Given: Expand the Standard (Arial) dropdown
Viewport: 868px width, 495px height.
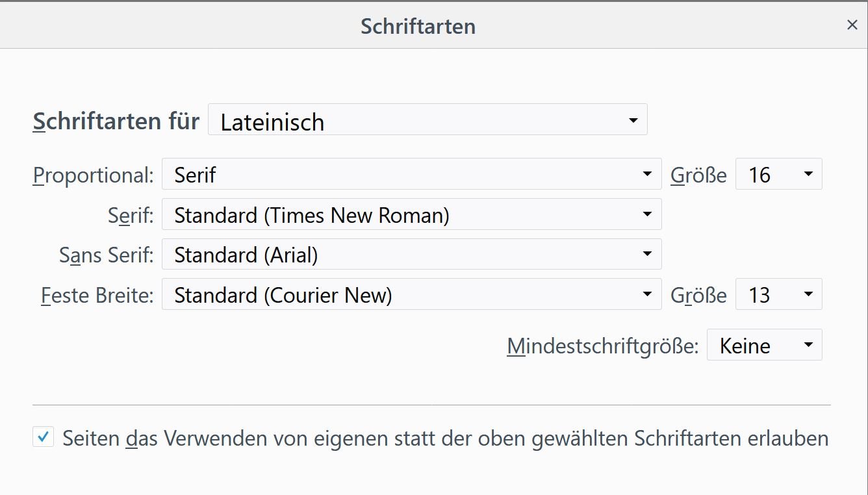Looking at the screenshot, I should pyautogui.click(x=411, y=255).
